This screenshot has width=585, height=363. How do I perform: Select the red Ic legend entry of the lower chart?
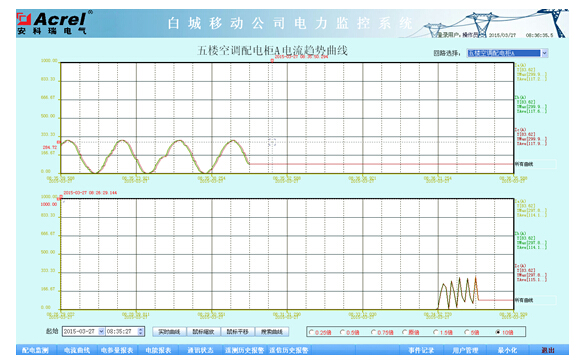pyautogui.click(x=531, y=272)
